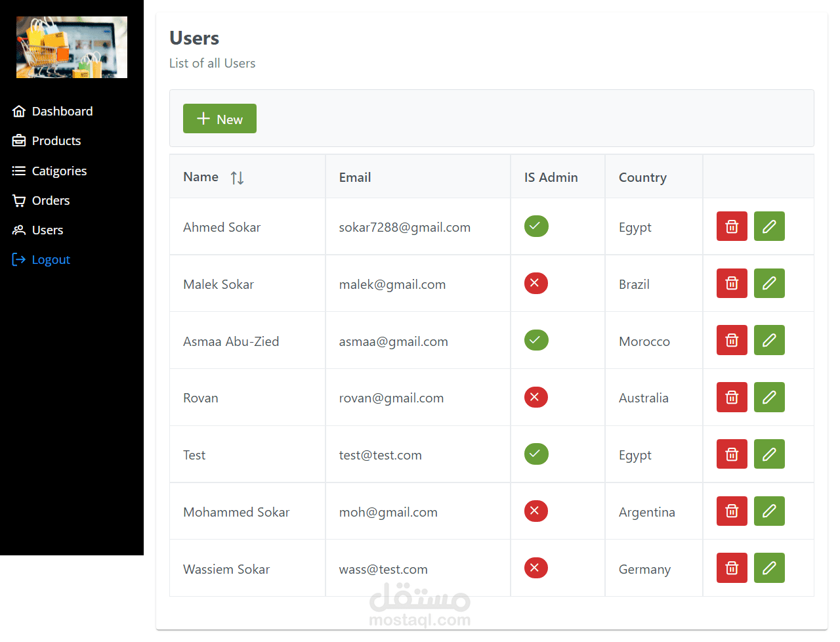Screen dimensions: 840x642
Task: Open Catigories in the sidebar
Action: [x=49, y=171]
